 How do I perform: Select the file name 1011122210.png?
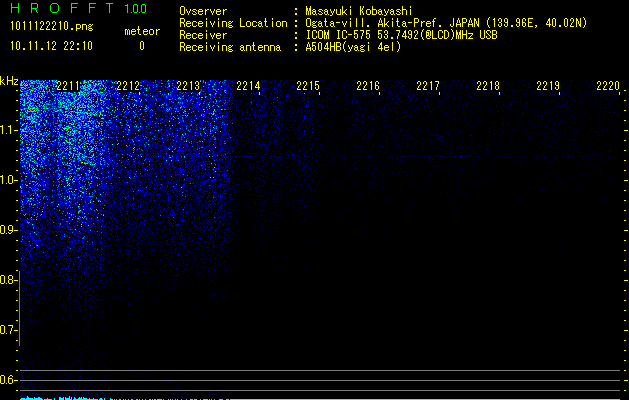click(x=52, y=26)
